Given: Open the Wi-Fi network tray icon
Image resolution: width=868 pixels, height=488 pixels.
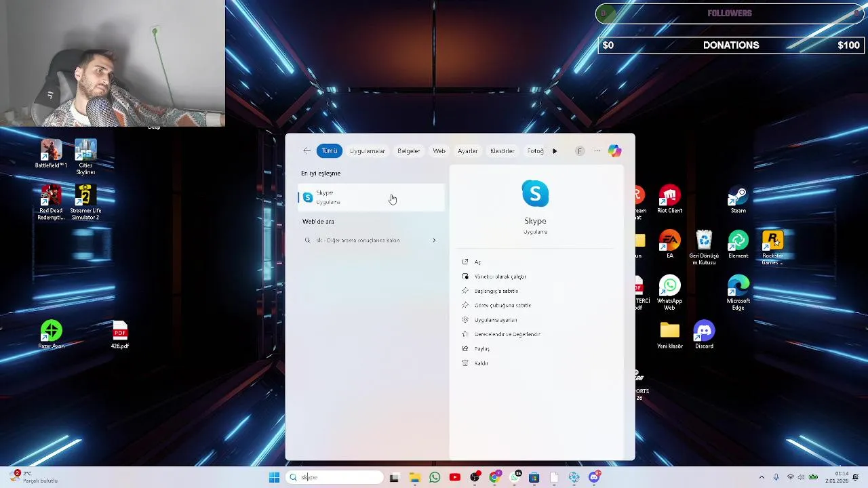Looking at the screenshot, I should 790,477.
